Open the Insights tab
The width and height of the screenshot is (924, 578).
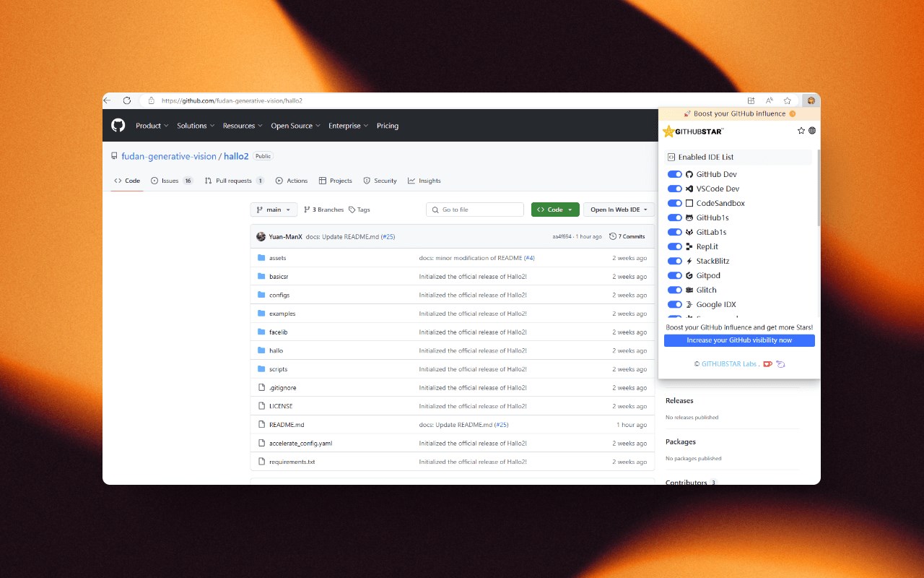tap(424, 181)
